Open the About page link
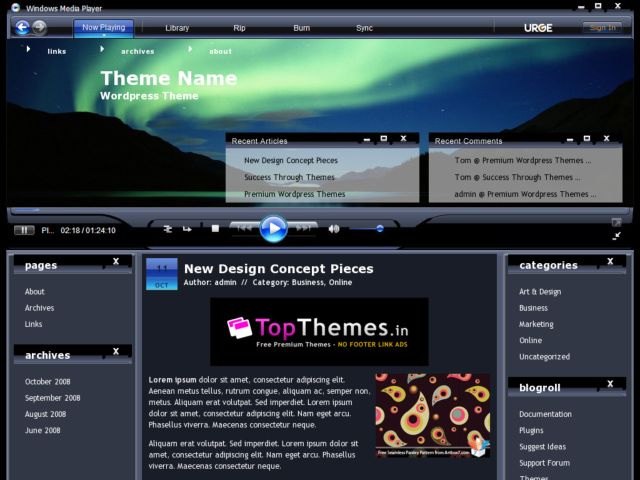 [x=35, y=291]
